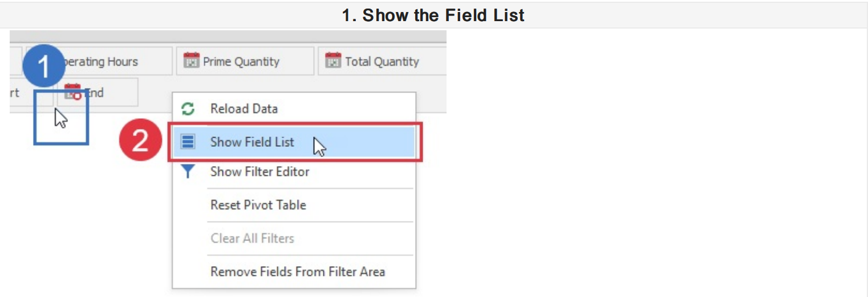Click the blue funnel filter icon
The height and width of the screenshot is (297, 868).
(x=188, y=171)
